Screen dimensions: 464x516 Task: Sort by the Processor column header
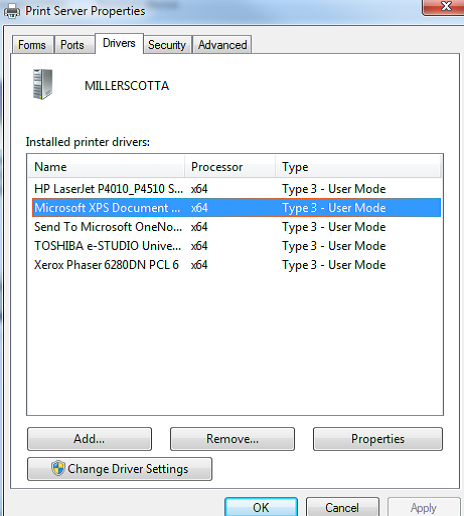pos(230,166)
